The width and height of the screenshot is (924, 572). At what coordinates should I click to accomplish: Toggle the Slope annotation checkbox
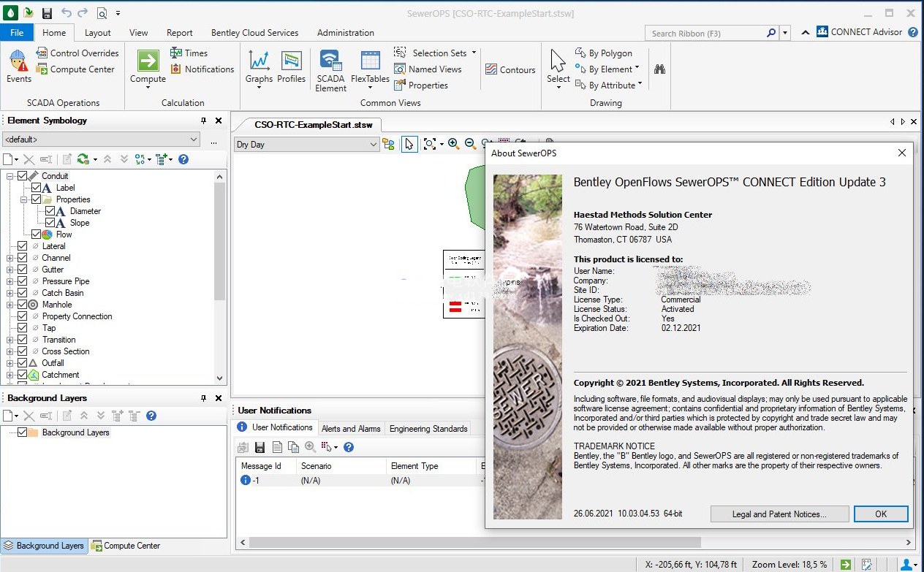(x=50, y=223)
